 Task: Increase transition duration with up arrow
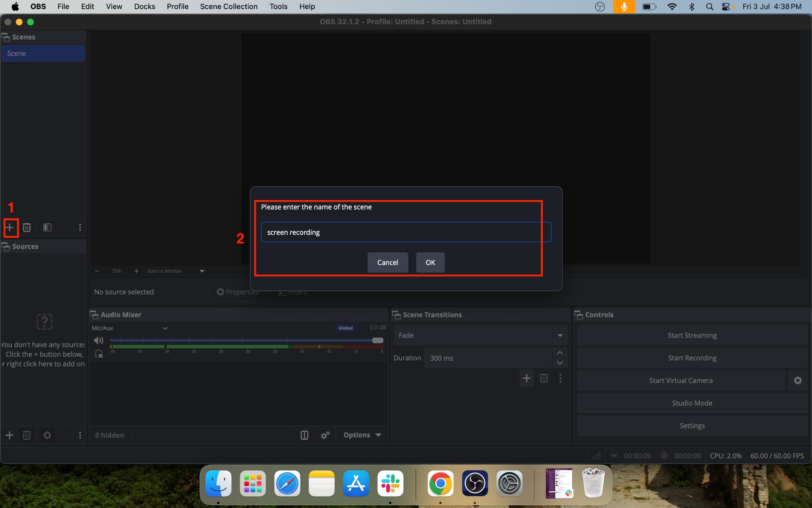click(560, 353)
